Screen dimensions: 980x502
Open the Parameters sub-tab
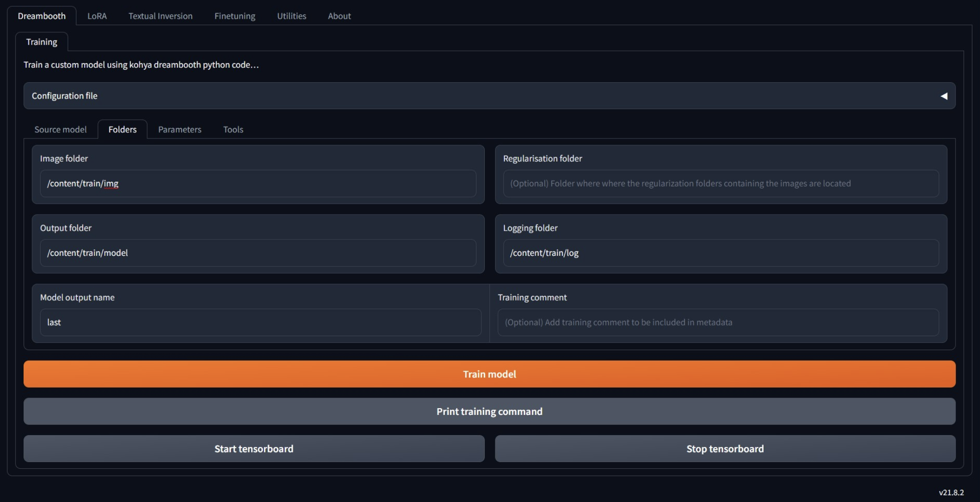pos(179,129)
